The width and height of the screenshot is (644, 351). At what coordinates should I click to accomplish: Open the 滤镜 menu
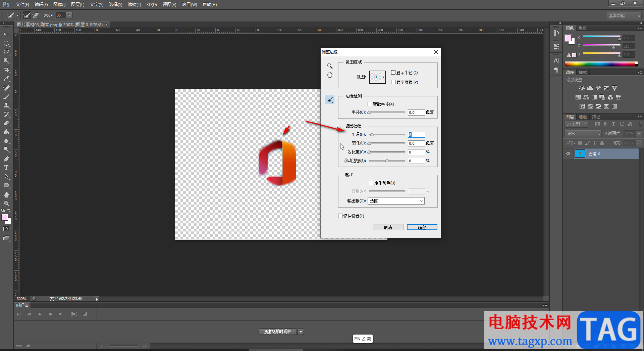[x=134, y=4]
